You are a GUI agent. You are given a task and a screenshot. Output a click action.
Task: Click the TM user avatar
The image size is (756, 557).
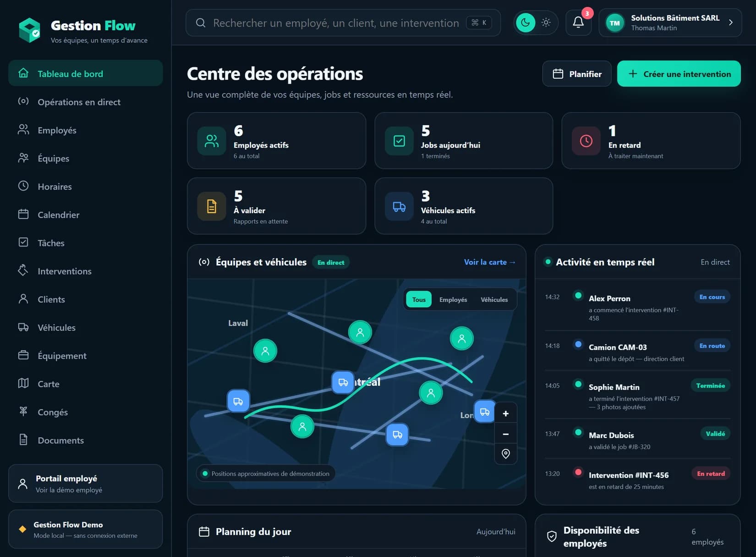tap(615, 23)
